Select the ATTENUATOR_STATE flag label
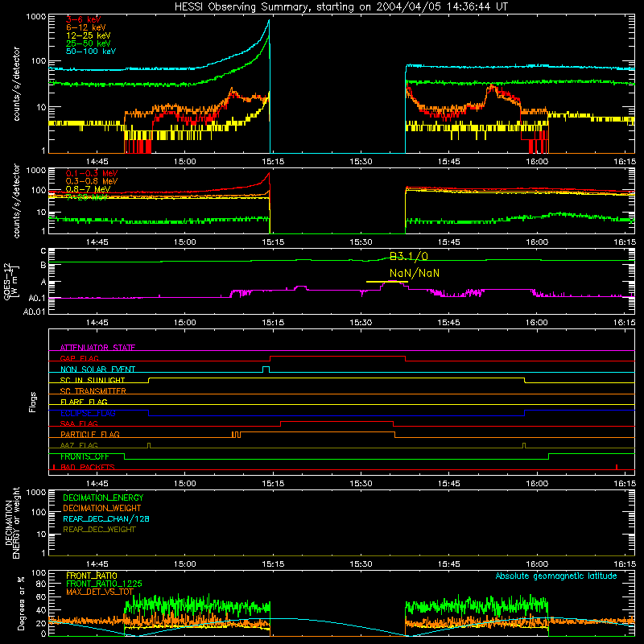This screenshot has height=644, width=644. point(97,348)
